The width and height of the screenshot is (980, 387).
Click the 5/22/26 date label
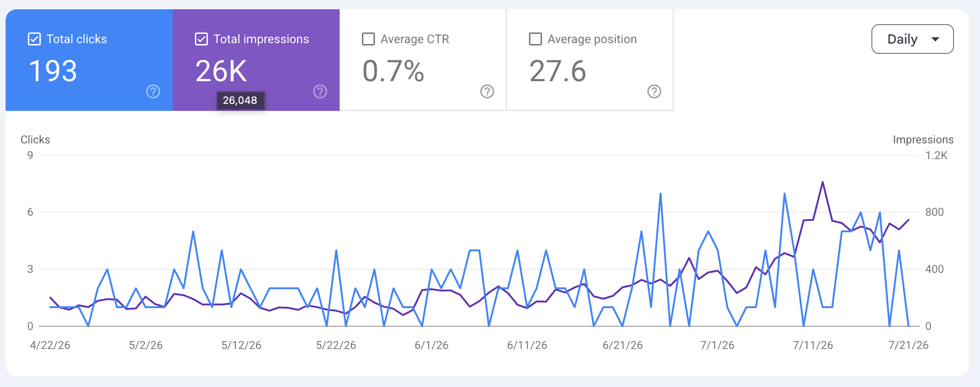336,345
